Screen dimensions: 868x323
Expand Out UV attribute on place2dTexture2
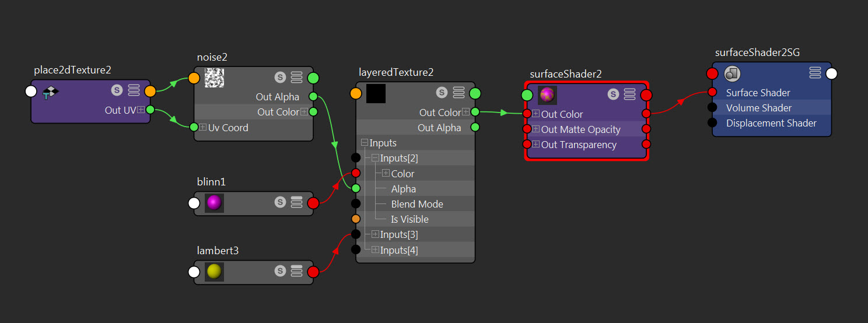coord(141,110)
